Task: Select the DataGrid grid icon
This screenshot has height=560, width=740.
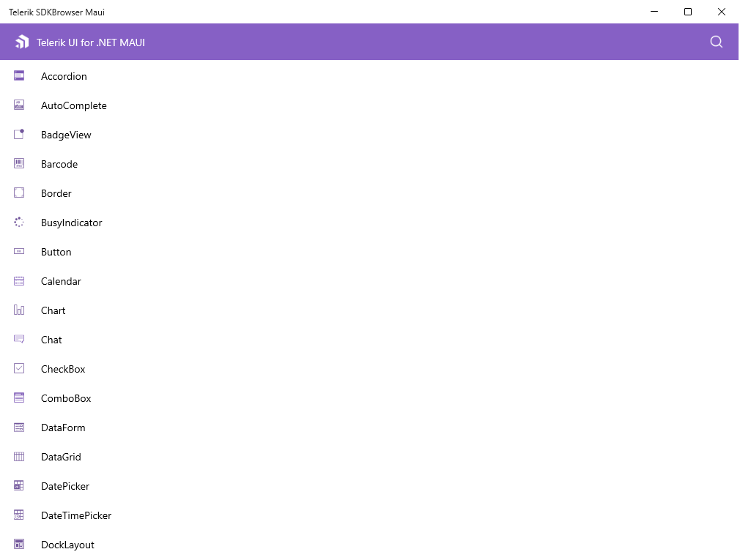Action: coord(18,456)
